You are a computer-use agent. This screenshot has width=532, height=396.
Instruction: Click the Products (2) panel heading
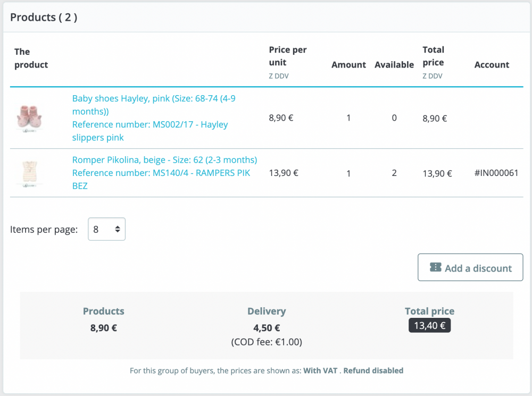44,17
